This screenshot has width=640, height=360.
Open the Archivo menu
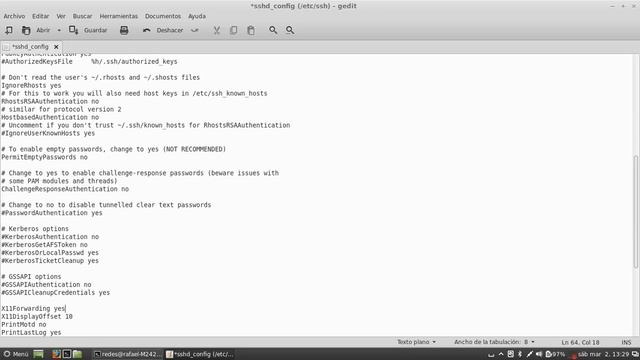tap(14, 16)
